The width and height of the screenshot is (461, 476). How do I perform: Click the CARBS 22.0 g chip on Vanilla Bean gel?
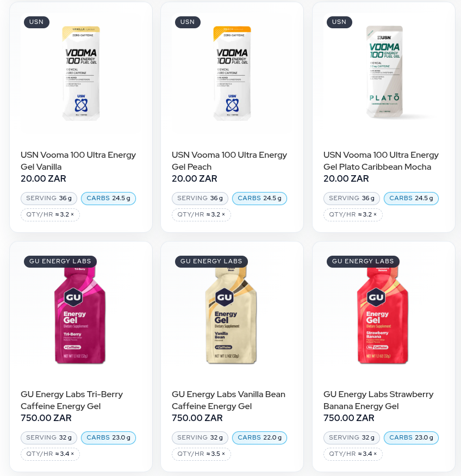259,438
